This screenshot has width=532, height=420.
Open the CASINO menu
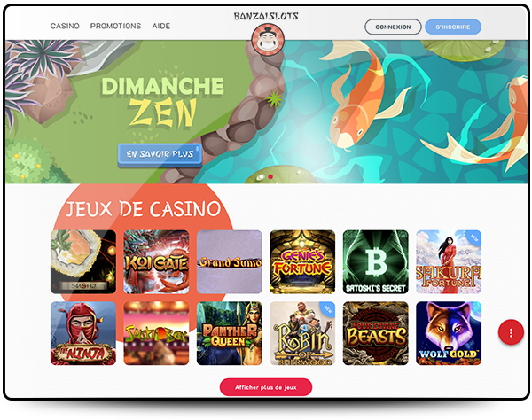click(65, 26)
